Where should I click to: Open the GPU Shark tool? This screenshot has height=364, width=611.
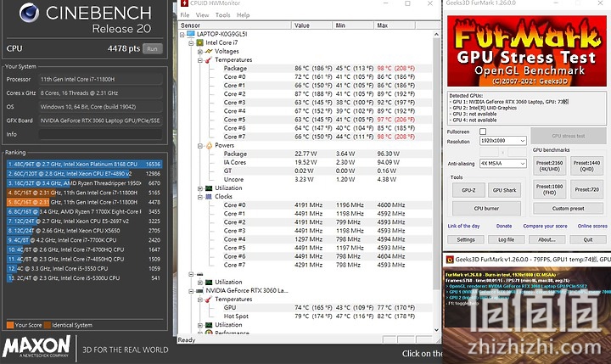pos(504,190)
